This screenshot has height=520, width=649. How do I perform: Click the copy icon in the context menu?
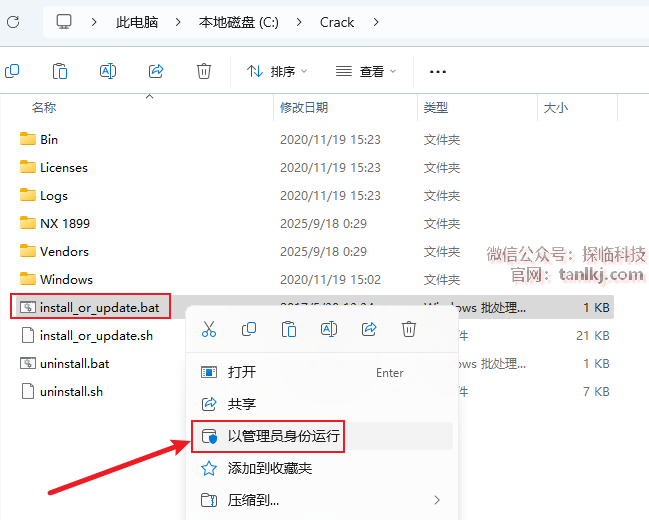[249, 329]
